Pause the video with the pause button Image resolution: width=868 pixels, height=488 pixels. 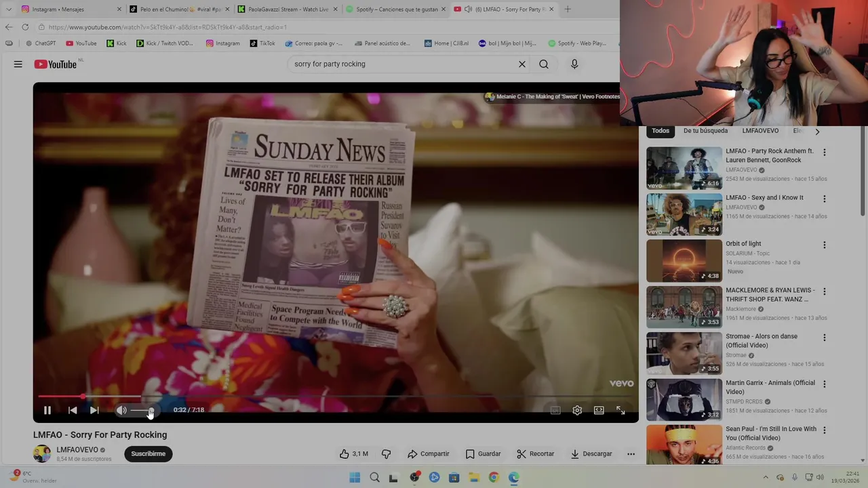tap(47, 410)
